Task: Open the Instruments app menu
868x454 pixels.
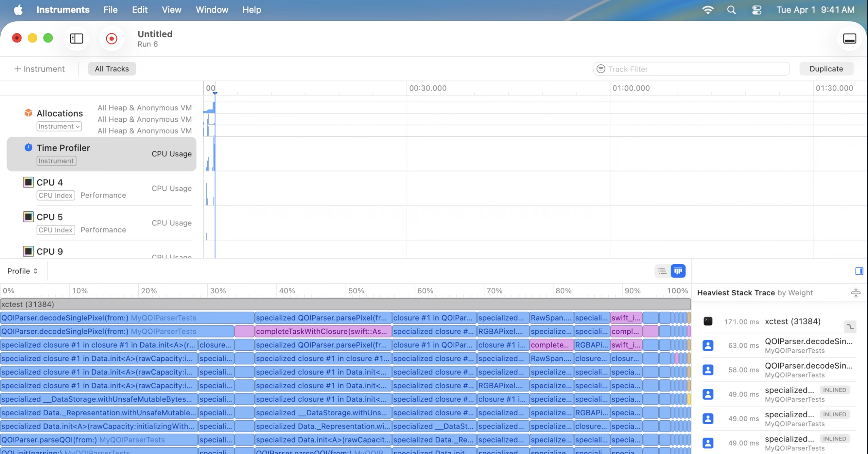Action: point(63,10)
